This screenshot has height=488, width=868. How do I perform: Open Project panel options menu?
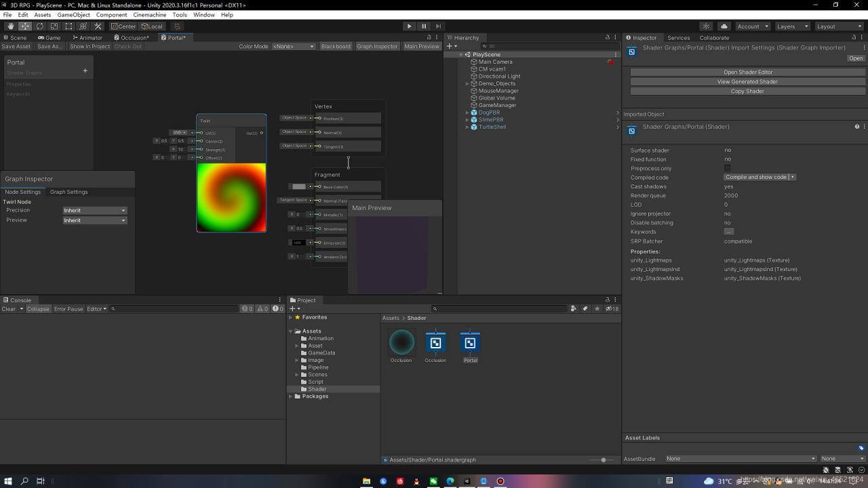pyautogui.click(x=615, y=300)
